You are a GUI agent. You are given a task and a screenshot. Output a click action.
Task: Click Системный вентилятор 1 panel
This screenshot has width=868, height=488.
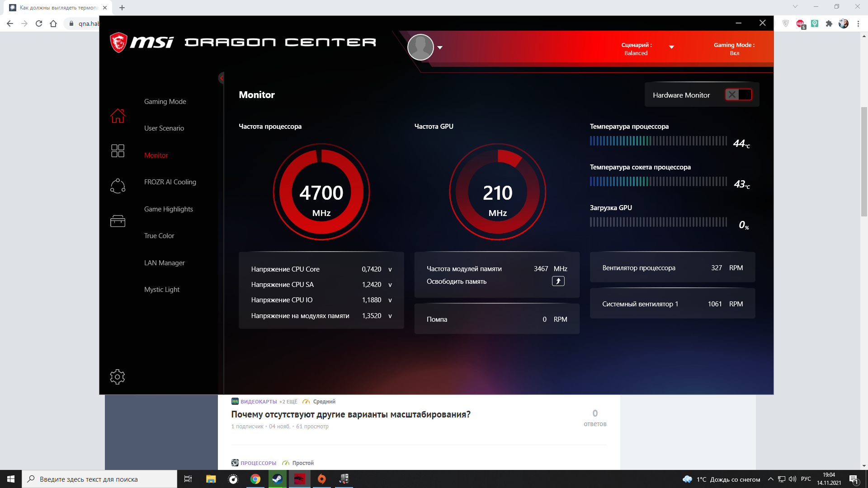click(672, 304)
